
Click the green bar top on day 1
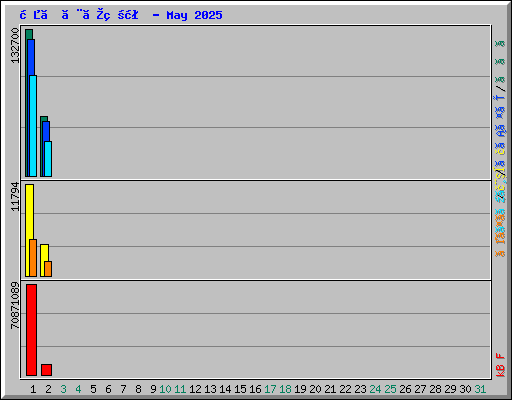pos(29,34)
